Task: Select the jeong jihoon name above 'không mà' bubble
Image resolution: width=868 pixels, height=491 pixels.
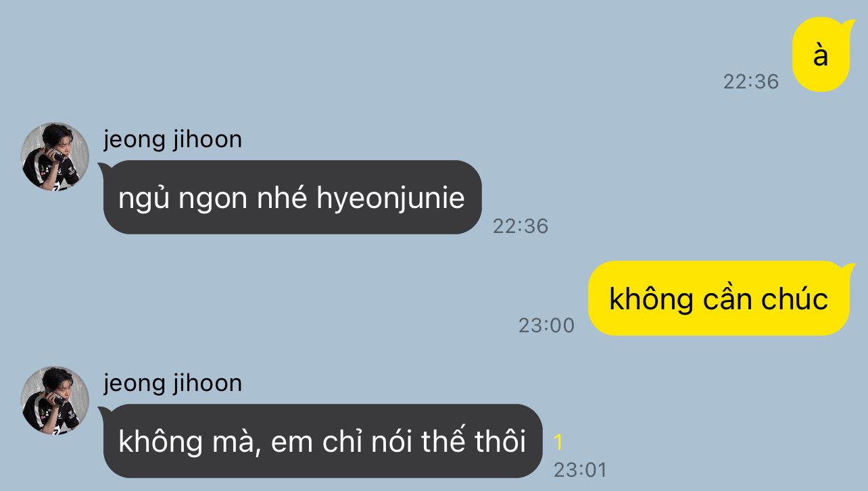Action: click(172, 384)
